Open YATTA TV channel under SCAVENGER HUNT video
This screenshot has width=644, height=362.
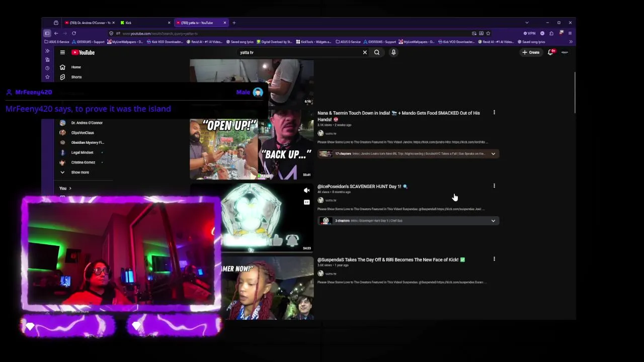[327, 200]
